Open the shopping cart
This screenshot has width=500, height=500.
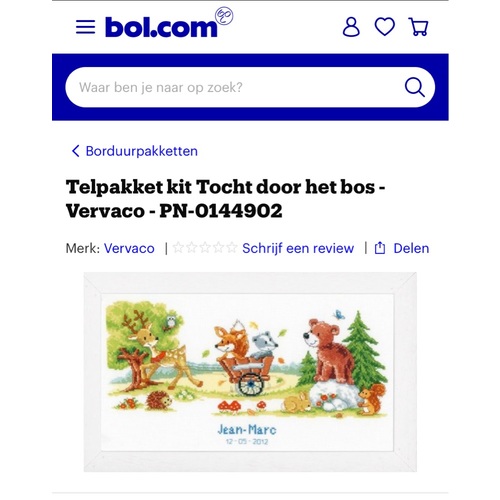(x=418, y=27)
